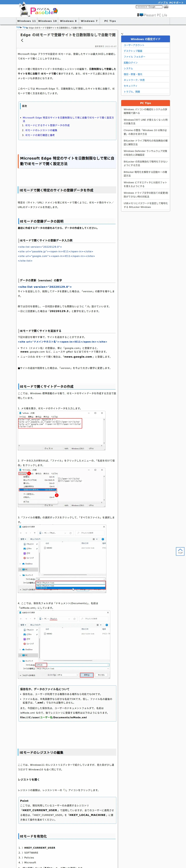Click the site url="google.com" sample line

[x=56, y=256]
